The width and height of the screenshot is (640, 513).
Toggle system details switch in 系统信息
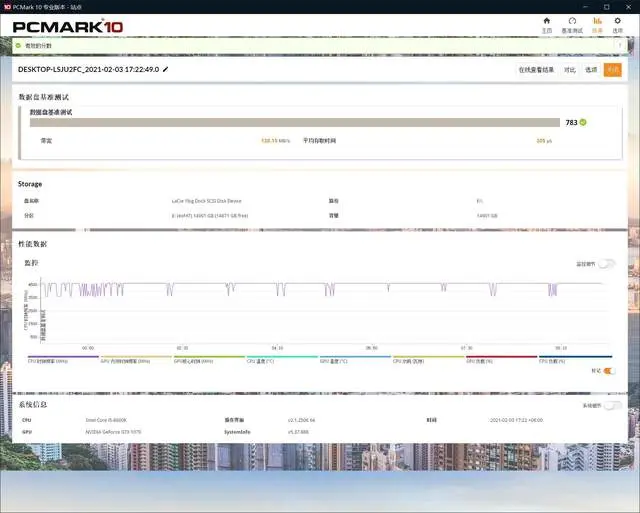pos(613,405)
